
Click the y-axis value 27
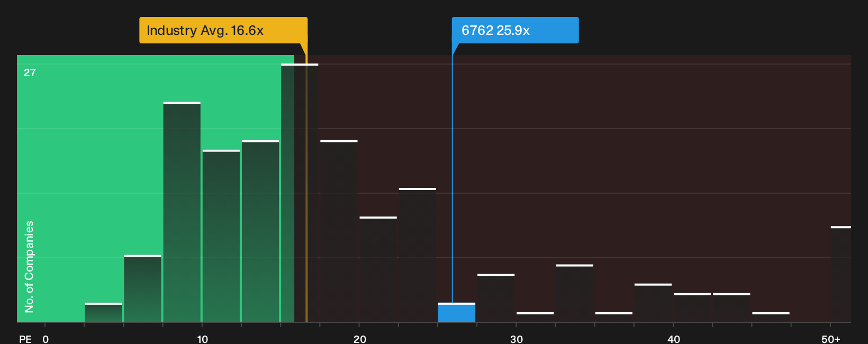click(x=30, y=73)
